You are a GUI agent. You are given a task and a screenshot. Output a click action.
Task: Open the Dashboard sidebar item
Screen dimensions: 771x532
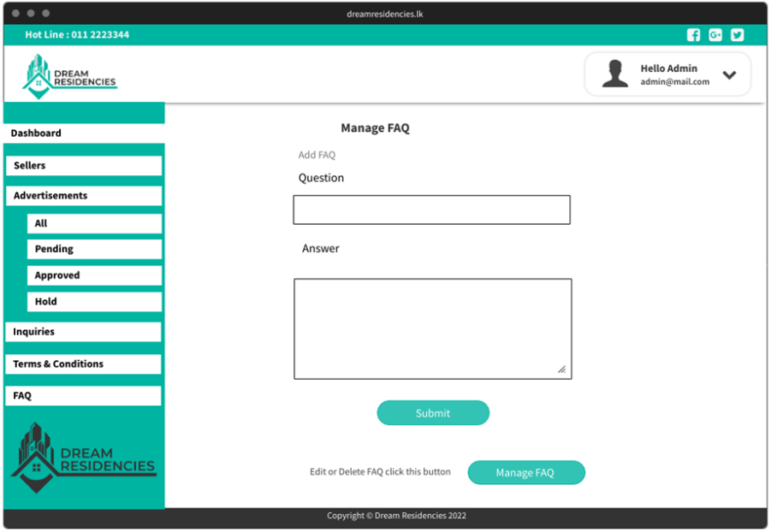[x=84, y=133]
